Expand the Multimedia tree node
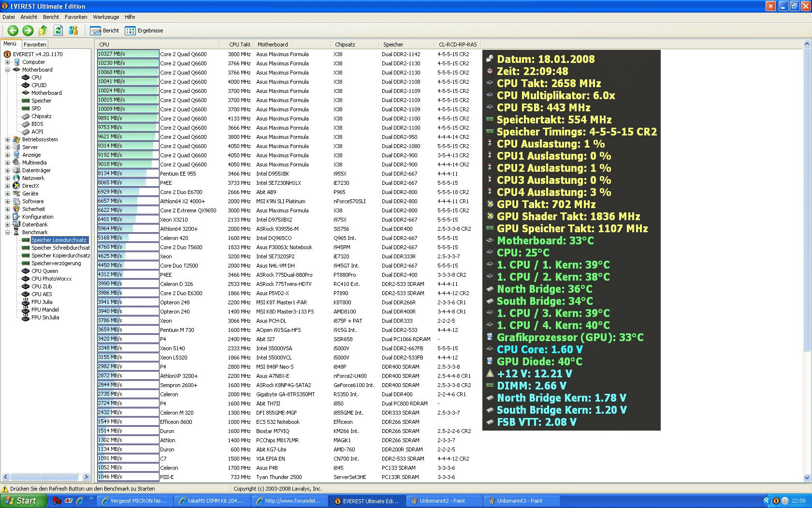This screenshot has height=508, width=812. (7, 163)
